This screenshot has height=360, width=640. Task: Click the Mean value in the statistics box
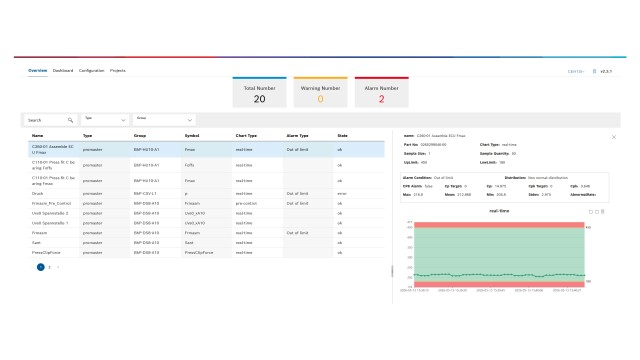coord(464,195)
